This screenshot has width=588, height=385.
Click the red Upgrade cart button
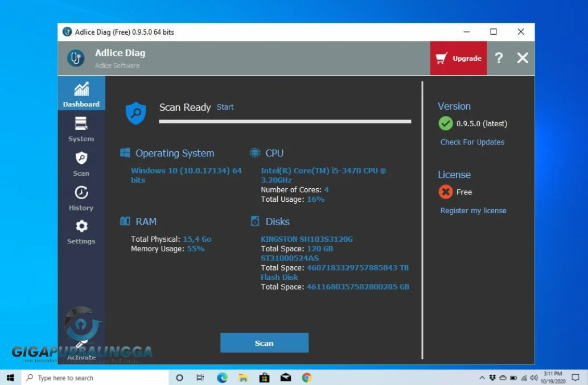point(458,58)
